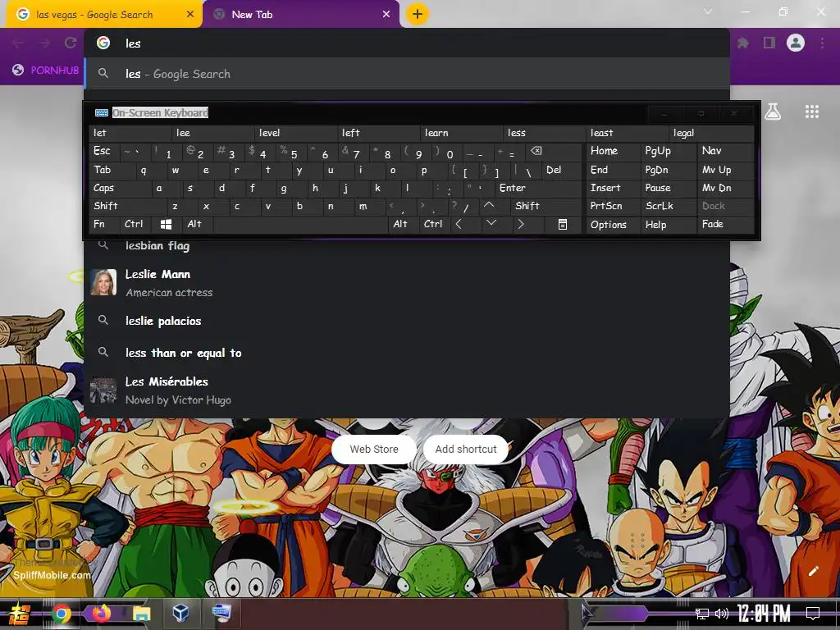Choose the 'level' word prediction
Screen dimensions: 840x630
coord(296,133)
